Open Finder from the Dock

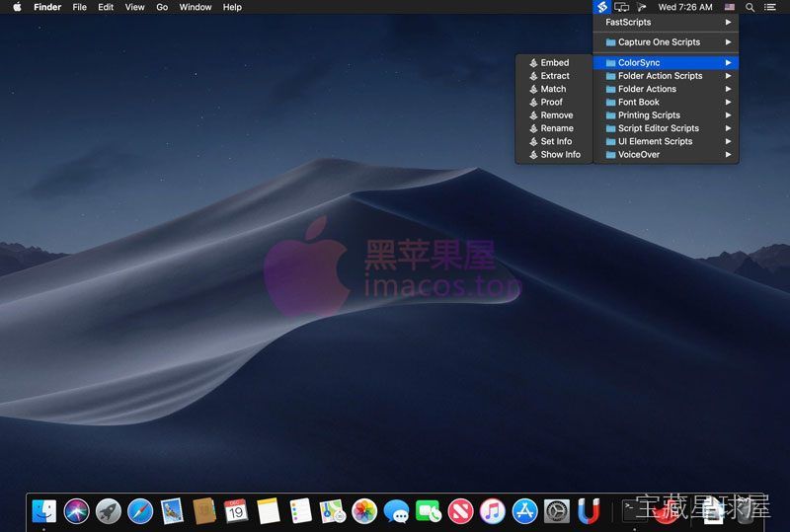pyautogui.click(x=44, y=511)
